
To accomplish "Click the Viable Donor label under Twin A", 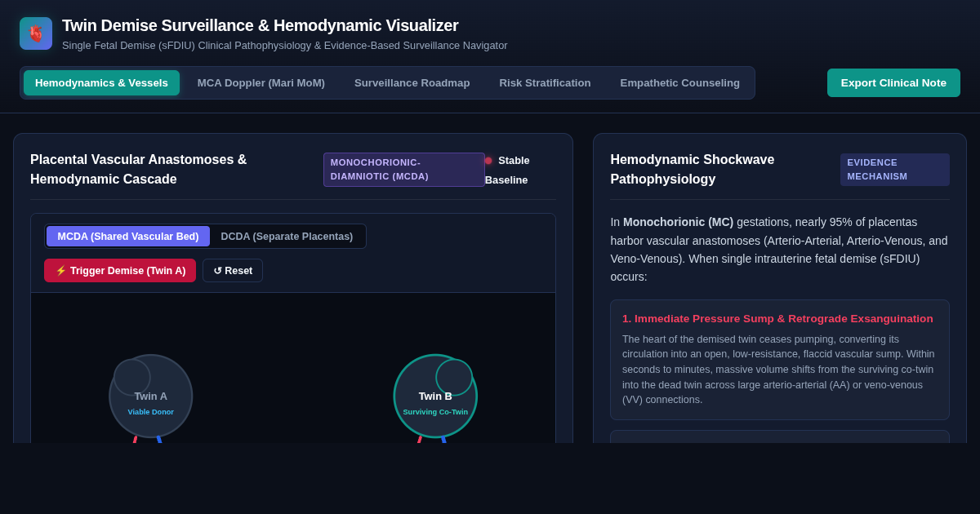I will (151, 412).
